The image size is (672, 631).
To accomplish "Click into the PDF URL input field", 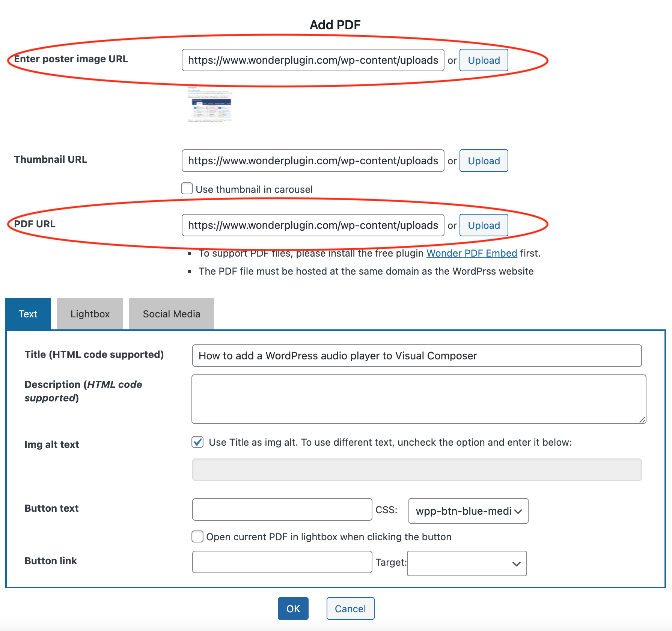I will tap(313, 225).
